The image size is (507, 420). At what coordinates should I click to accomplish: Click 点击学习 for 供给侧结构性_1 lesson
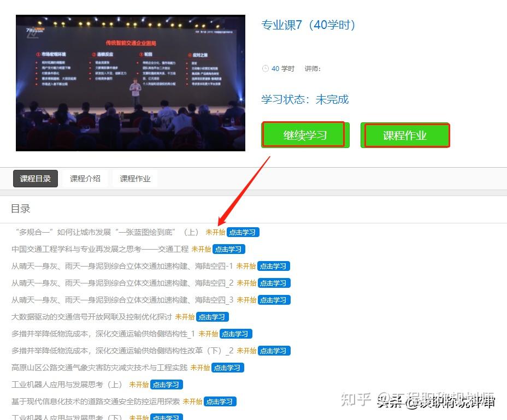click(235, 334)
